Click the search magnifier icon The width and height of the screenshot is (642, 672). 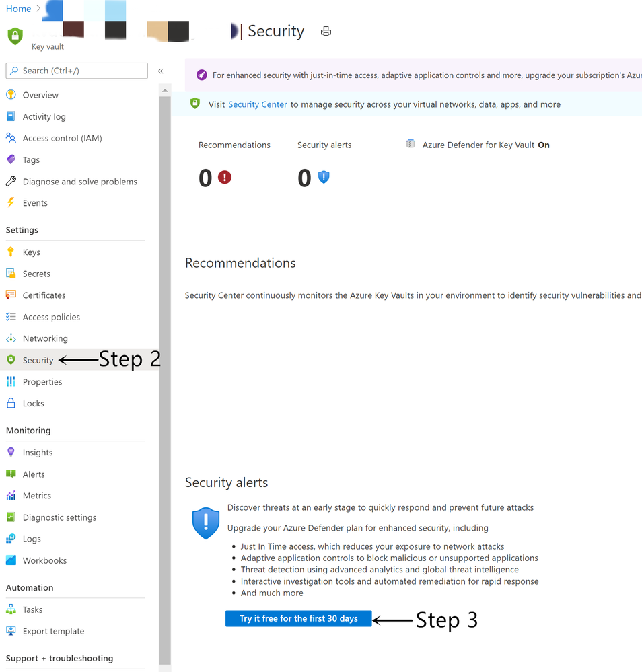coord(14,70)
